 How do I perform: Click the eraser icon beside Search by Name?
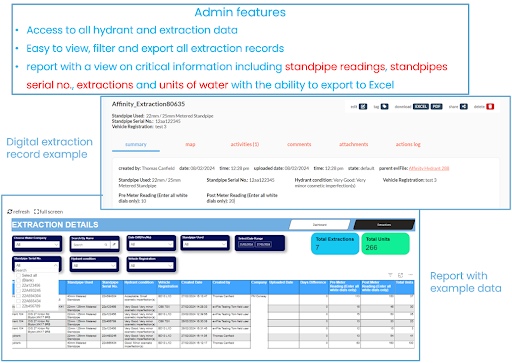click(114, 245)
